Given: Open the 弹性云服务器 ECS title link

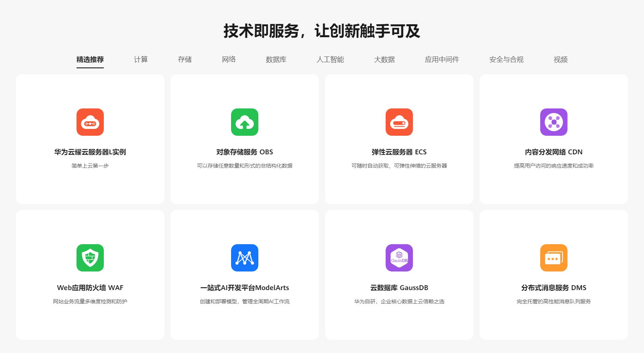Looking at the screenshot, I should 399,152.
